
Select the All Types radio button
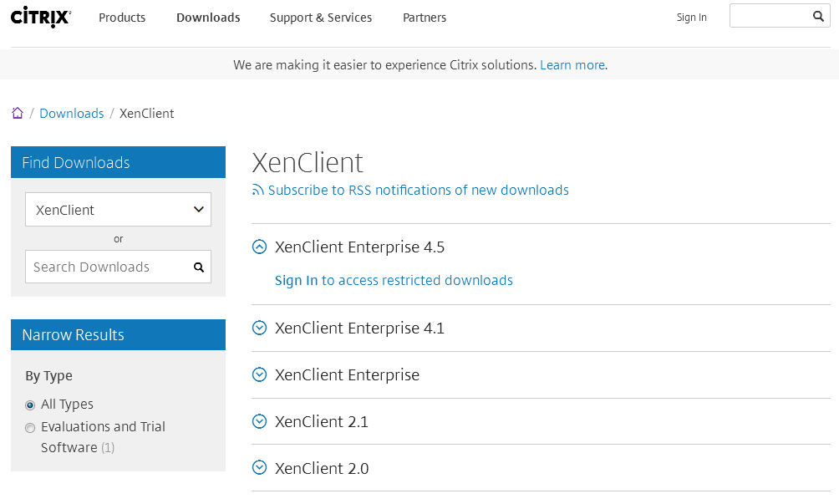pos(30,405)
